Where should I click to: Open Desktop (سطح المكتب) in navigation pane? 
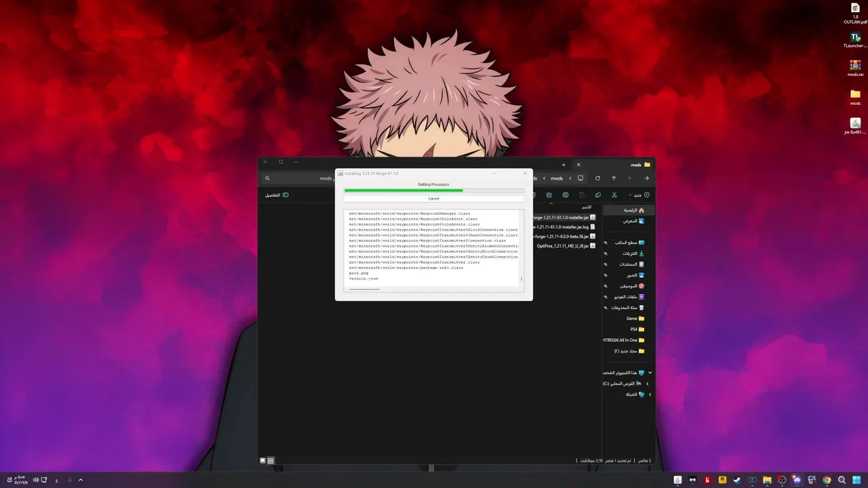coord(629,243)
